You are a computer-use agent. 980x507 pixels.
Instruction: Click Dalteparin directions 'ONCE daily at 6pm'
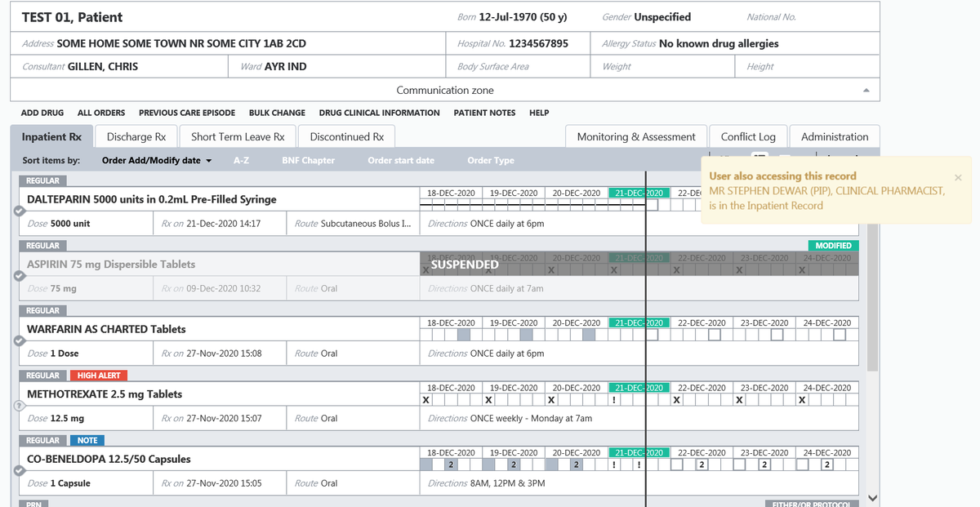[x=507, y=224]
